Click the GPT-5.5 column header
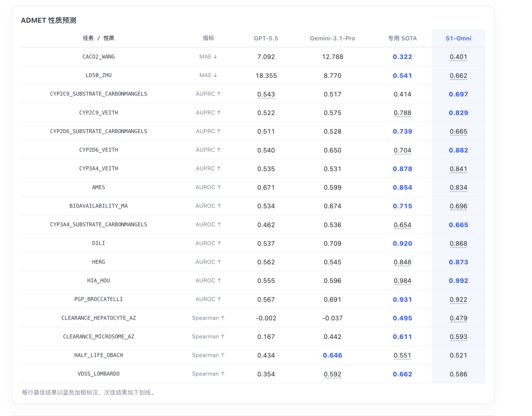Screen dimensions: 532x416 pyautogui.click(x=266, y=38)
